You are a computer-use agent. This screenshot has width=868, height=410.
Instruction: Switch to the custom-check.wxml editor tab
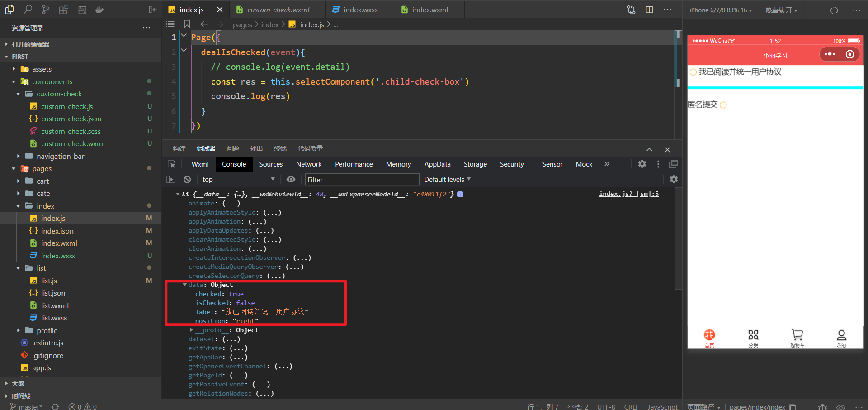coord(278,10)
